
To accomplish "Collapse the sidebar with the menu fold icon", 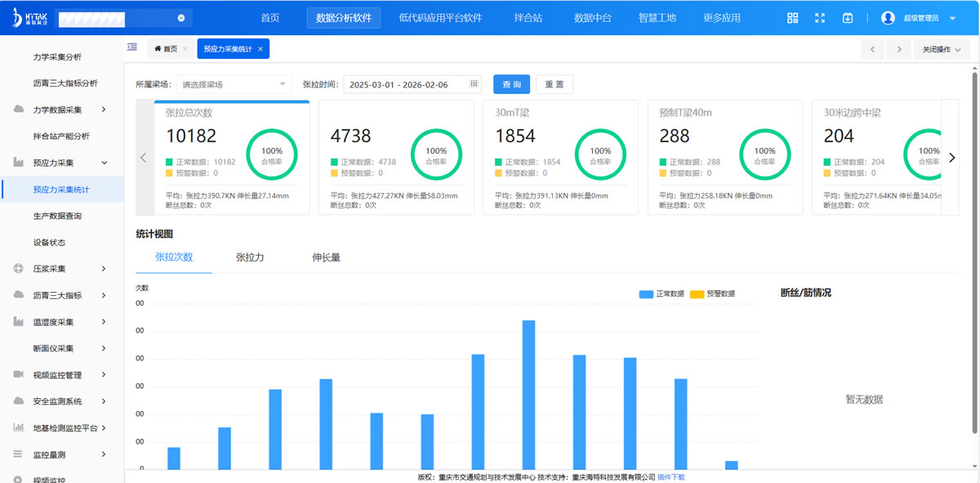I will pyautogui.click(x=132, y=47).
